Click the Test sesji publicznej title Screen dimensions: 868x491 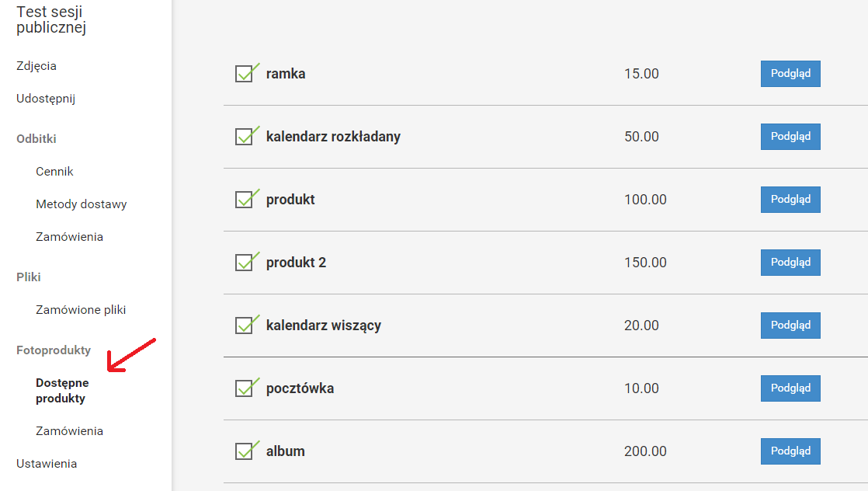point(50,20)
